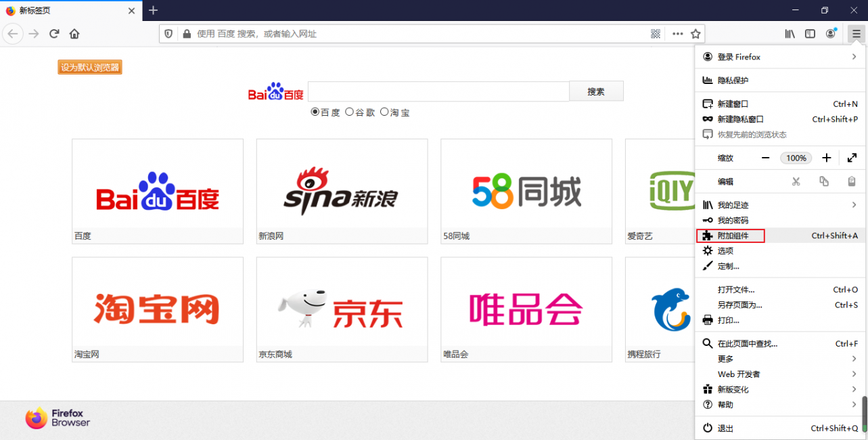Image resolution: width=868 pixels, height=440 pixels.
Task: Click the options gear icon
Action: coord(708,250)
